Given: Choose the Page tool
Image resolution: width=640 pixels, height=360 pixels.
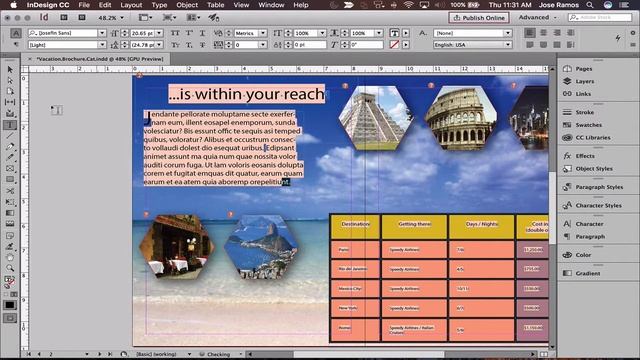Looking at the screenshot, I should click(10, 91).
